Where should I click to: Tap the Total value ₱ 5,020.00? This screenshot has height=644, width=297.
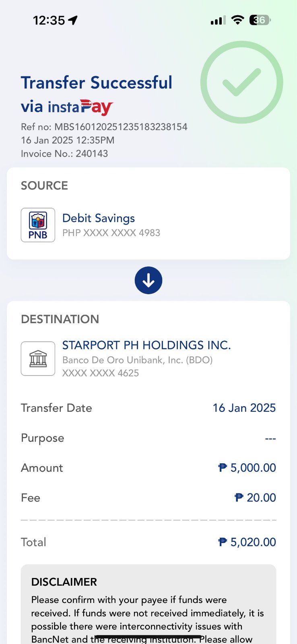tap(247, 542)
